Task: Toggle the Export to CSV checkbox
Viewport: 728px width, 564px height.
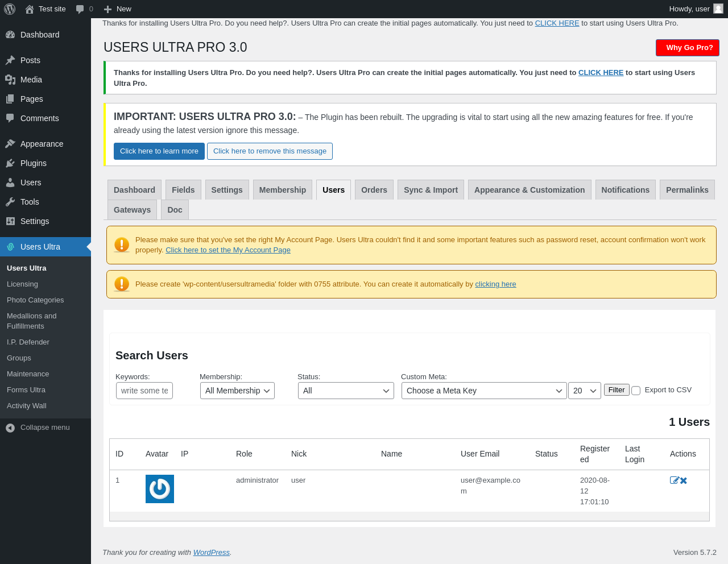Action: click(636, 391)
